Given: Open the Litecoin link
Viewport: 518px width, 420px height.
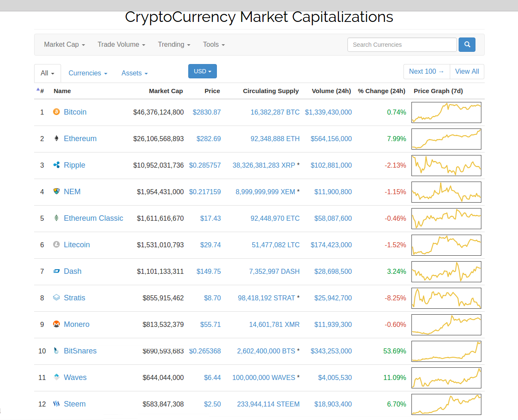Looking at the screenshot, I should point(77,245).
